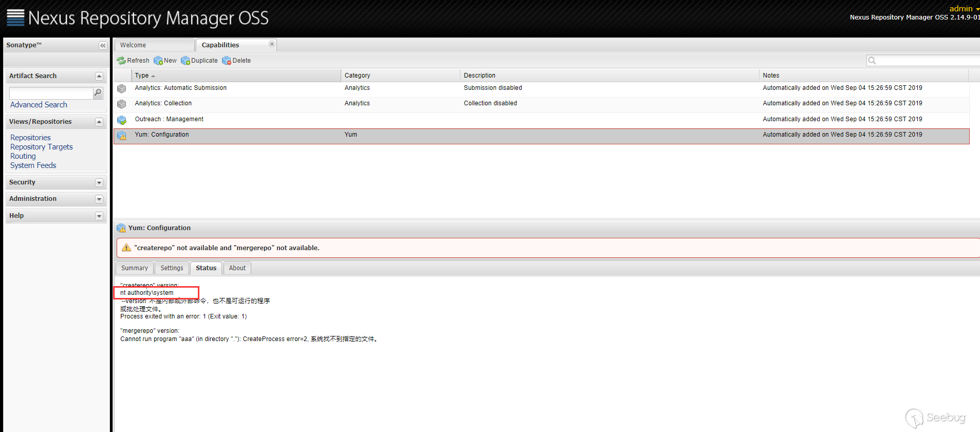
Task: Open the admin user dropdown
Action: [964, 8]
